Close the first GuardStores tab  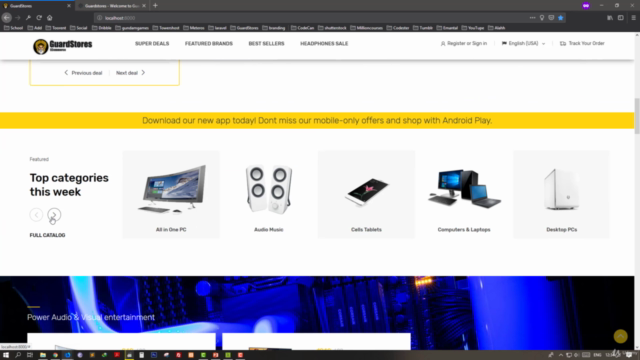point(69,6)
